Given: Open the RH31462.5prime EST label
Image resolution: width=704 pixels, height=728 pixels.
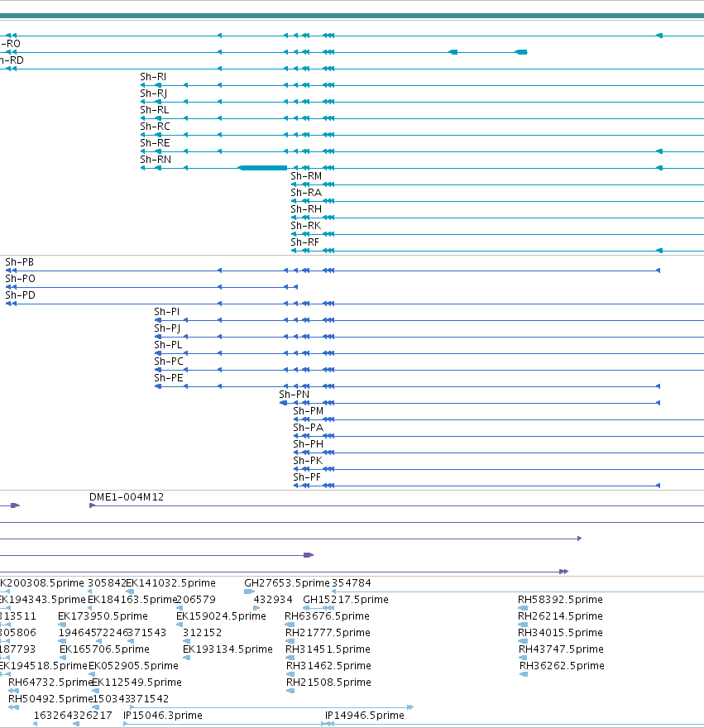Looking at the screenshot, I should coord(328,666).
